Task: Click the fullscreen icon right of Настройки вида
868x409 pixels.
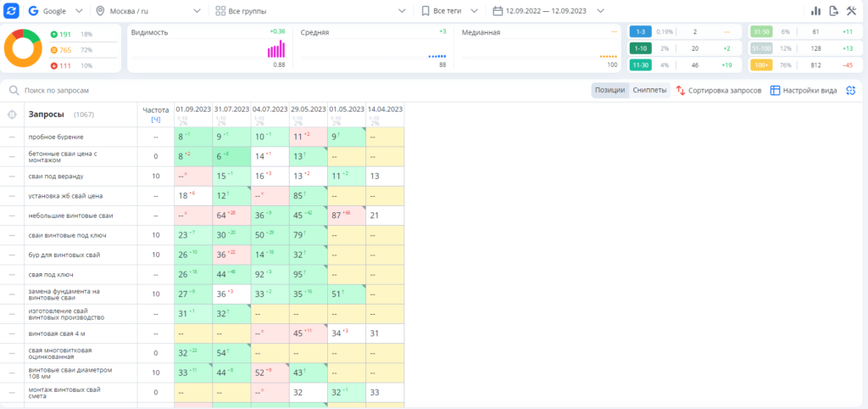Action: [x=851, y=90]
